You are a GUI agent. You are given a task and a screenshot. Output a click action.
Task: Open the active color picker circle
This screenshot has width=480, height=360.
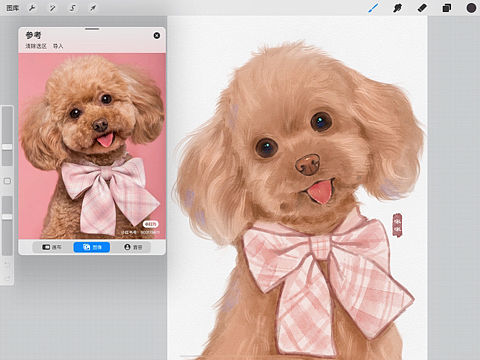471,8
